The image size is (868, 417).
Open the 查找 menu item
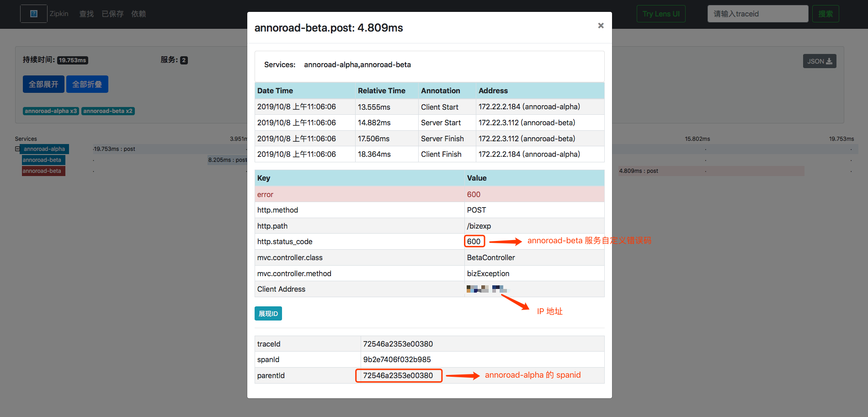coord(86,14)
